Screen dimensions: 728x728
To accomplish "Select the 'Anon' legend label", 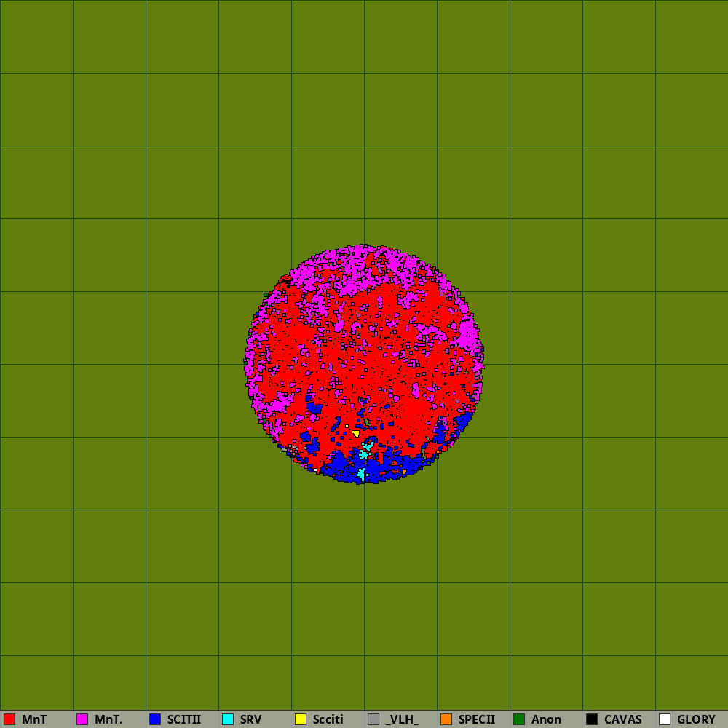I will 547,719.
